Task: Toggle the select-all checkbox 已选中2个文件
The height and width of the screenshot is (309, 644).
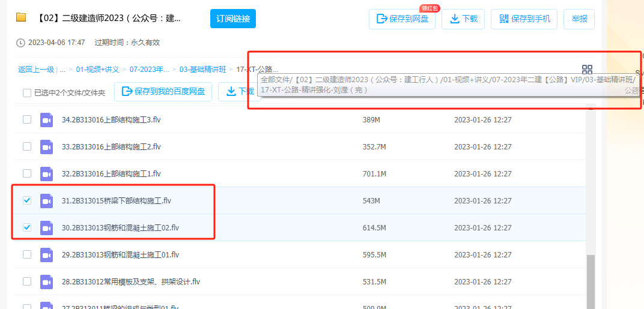Action: click(27, 93)
